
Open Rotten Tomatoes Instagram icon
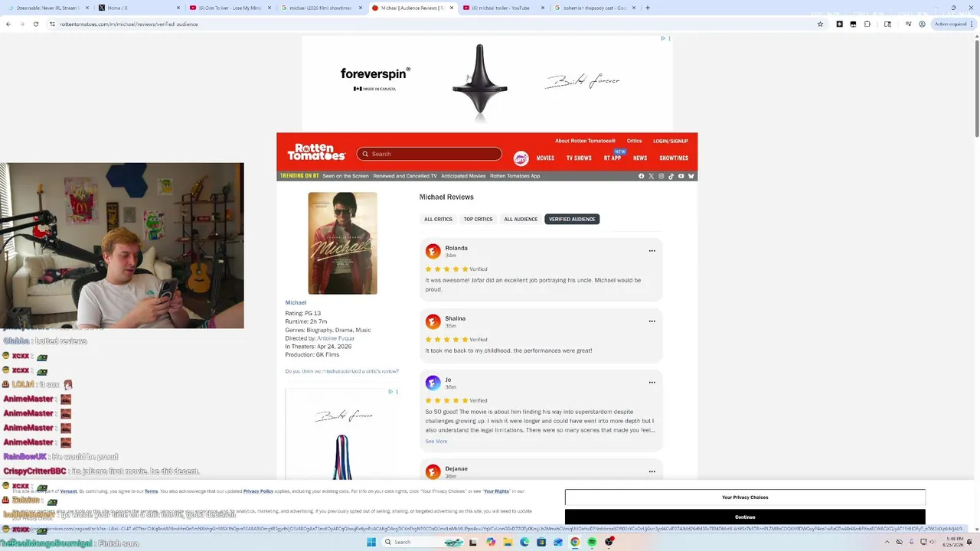click(x=661, y=176)
